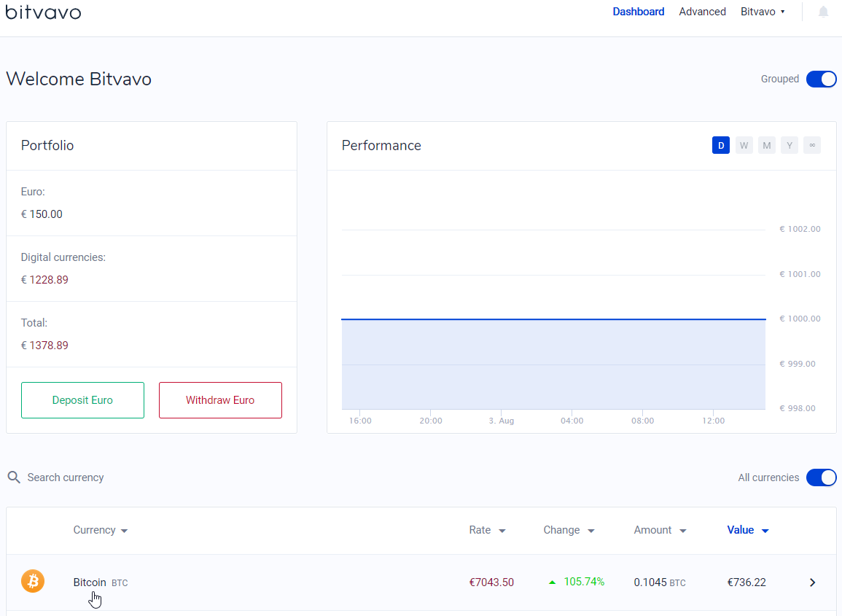Viewport: 842px width, 616px height.
Task: Select the M (month) performance range
Action: click(x=767, y=145)
